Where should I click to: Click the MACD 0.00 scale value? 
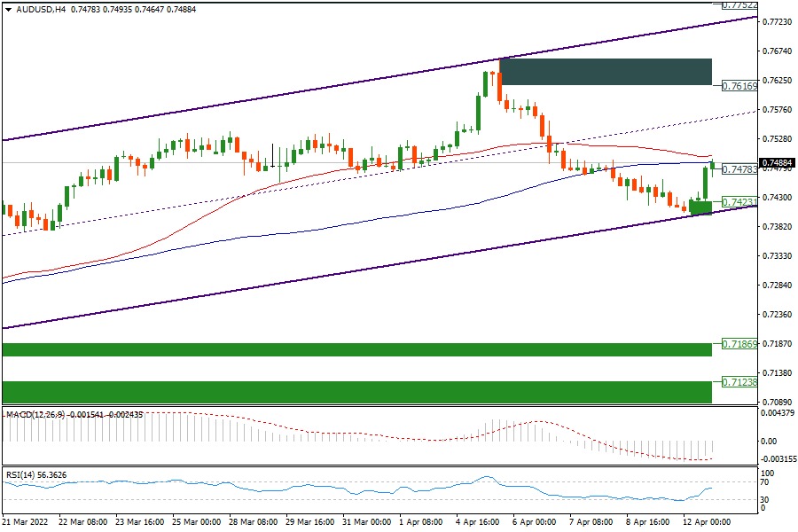point(771,441)
